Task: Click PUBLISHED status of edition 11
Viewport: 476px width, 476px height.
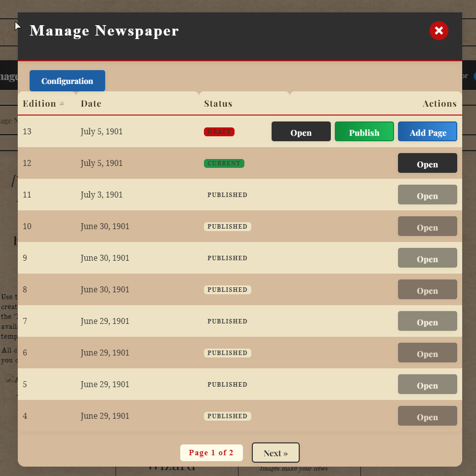Action: point(227,195)
